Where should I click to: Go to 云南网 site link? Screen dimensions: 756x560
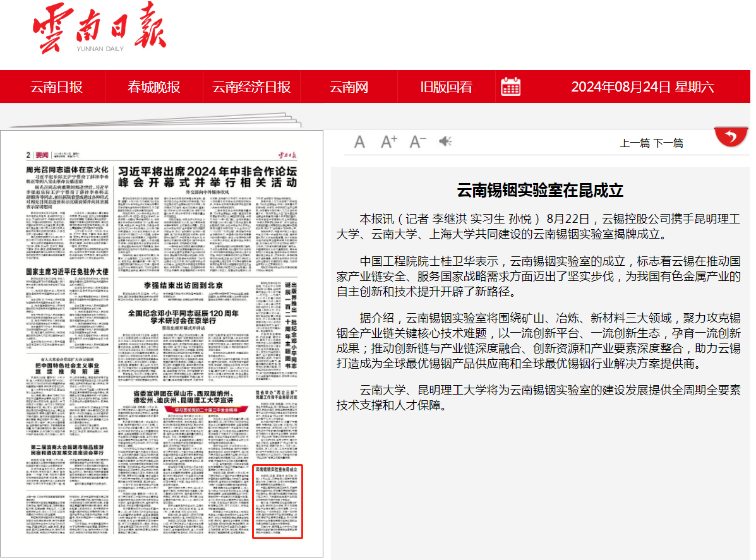(x=349, y=87)
